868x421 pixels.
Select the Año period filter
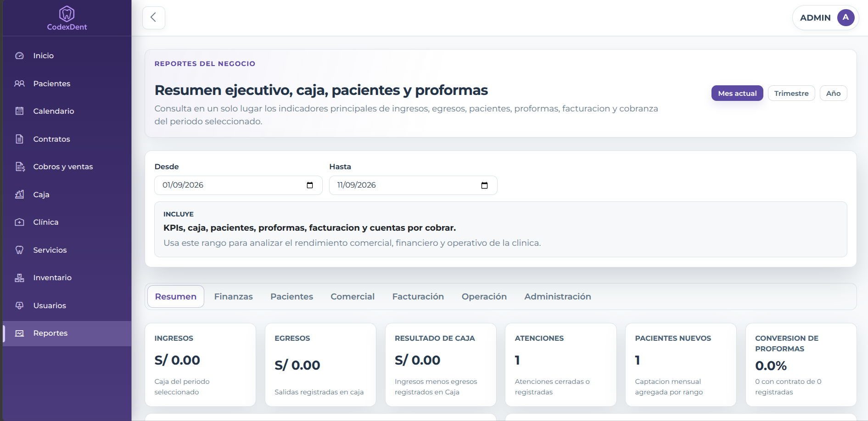click(x=833, y=93)
